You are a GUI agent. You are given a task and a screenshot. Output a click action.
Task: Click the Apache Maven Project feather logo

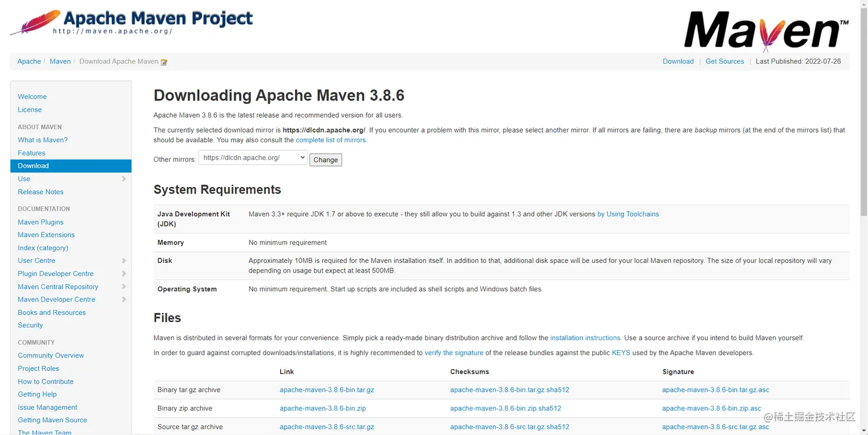[x=131, y=22]
